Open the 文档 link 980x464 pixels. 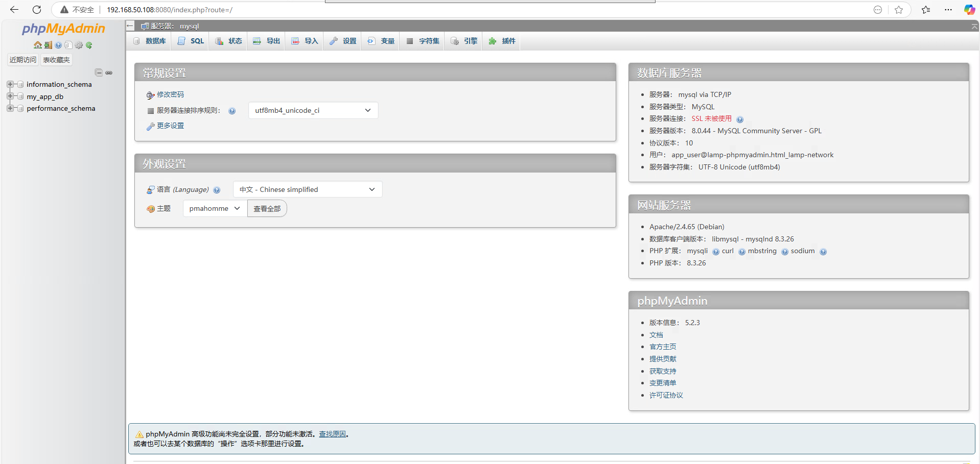tap(656, 335)
